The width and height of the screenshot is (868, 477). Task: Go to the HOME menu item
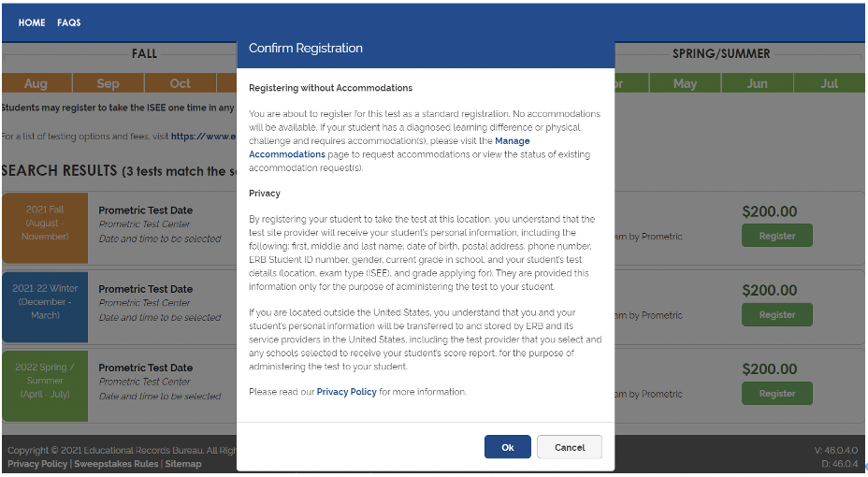(x=32, y=22)
